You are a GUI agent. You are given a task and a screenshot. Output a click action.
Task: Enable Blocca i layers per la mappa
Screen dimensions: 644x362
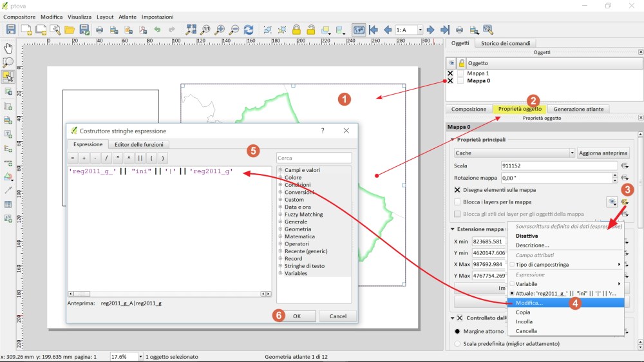point(458,202)
